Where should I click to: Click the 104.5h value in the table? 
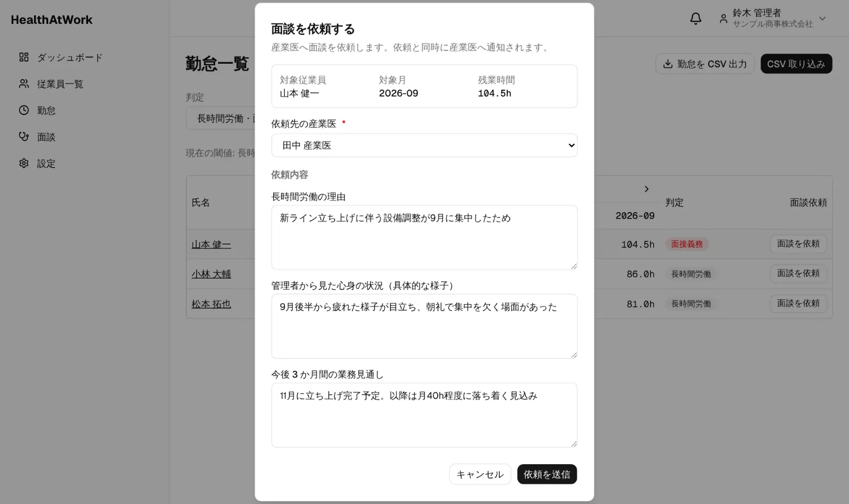pyautogui.click(x=638, y=245)
